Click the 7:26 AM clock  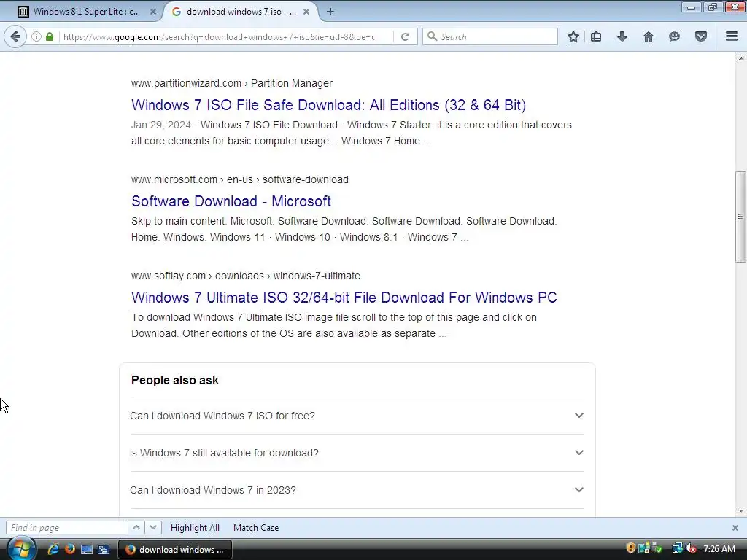pyautogui.click(x=719, y=549)
